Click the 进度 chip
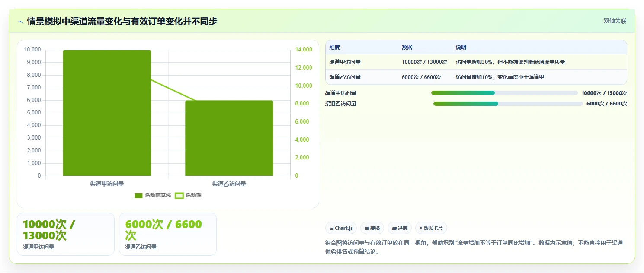The width and height of the screenshot is (644, 273). 400,228
